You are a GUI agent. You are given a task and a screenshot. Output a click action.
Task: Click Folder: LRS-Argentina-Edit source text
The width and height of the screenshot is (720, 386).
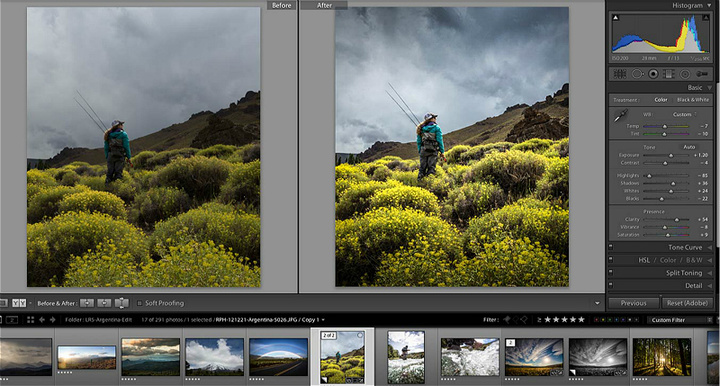click(x=98, y=320)
